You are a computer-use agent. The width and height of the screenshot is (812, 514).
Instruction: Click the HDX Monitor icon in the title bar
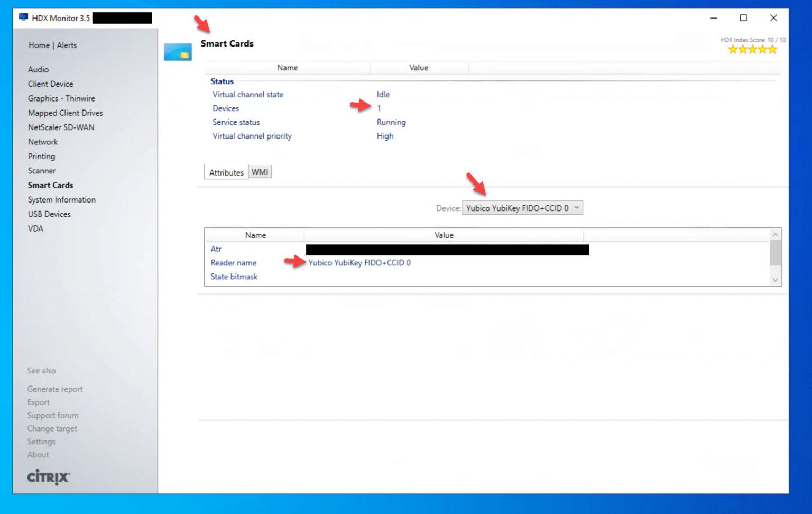22,17
